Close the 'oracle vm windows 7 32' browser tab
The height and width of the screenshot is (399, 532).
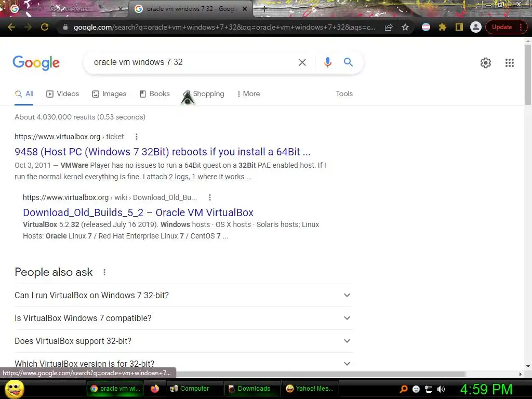click(245, 9)
